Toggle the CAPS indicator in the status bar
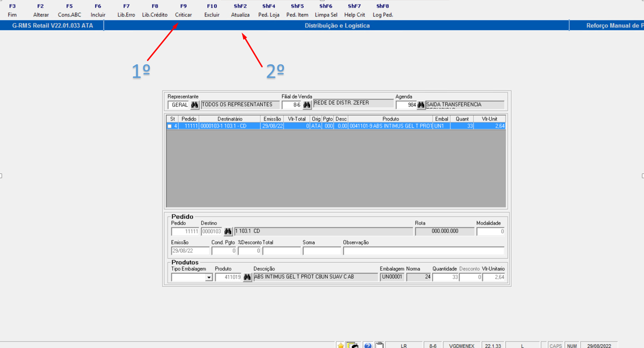Screen dimensions: 644x348 (555, 345)
